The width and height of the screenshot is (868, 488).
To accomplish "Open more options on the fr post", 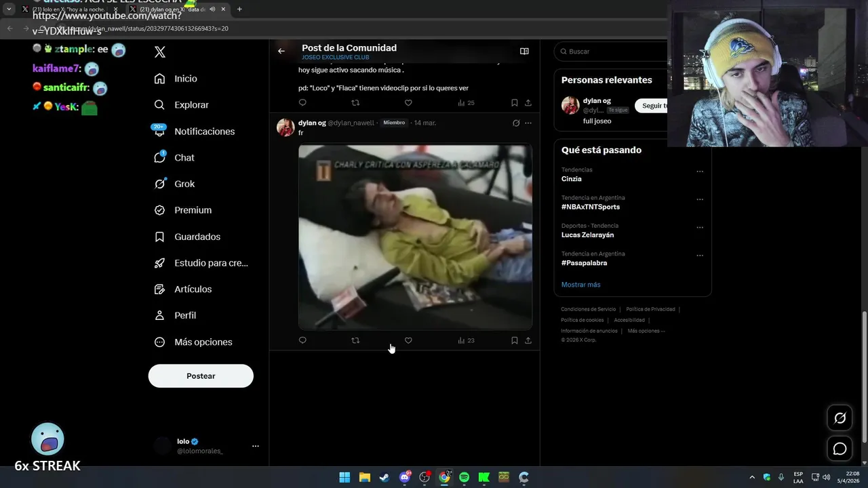I will (x=528, y=123).
